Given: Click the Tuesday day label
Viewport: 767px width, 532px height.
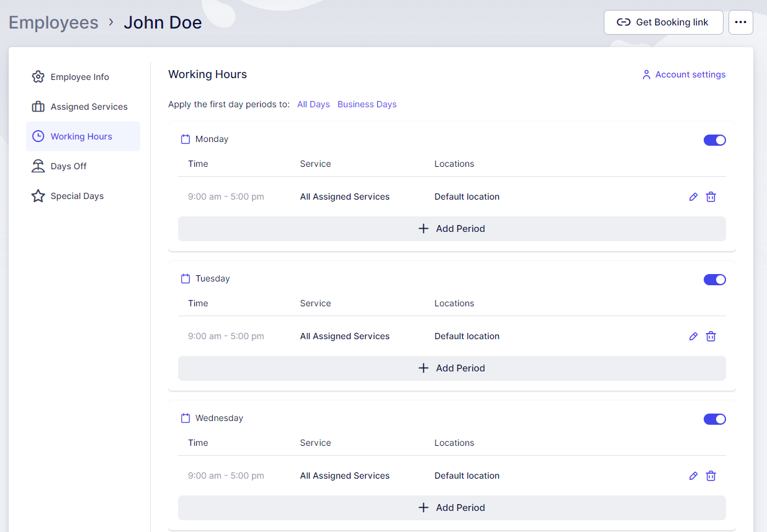Looking at the screenshot, I should [x=212, y=278].
